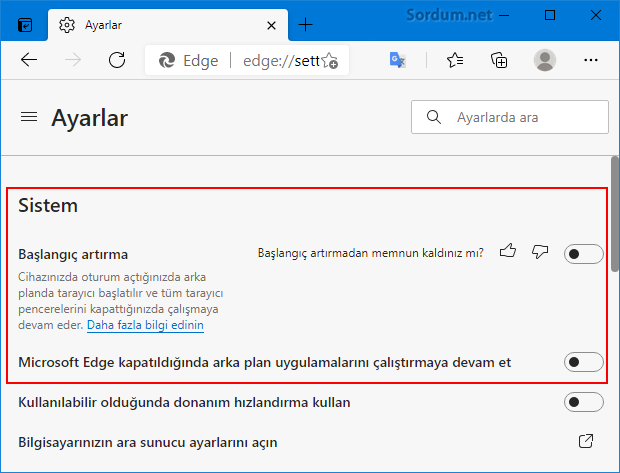Click the Başlangıç artırma label

pos(73,254)
